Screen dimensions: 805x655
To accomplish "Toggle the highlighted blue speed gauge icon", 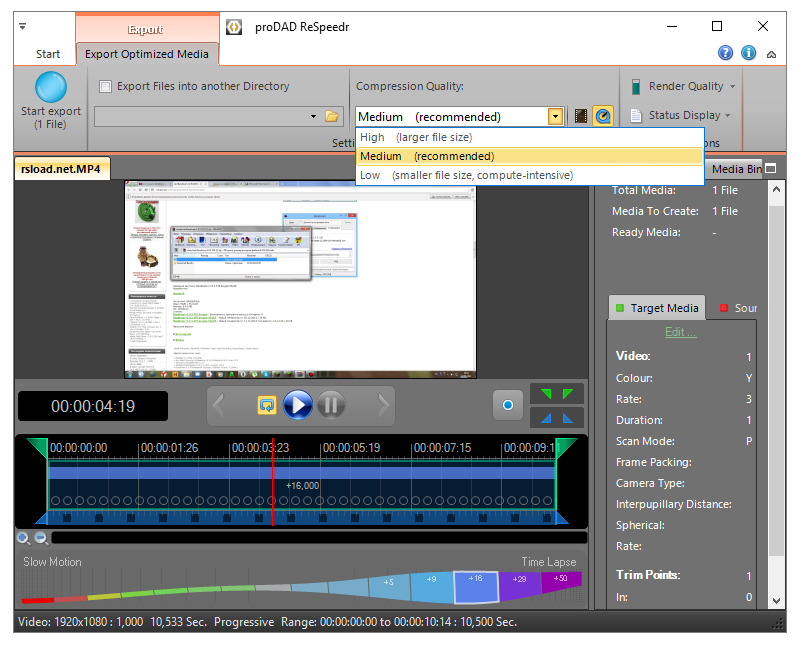I will click(603, 116).
